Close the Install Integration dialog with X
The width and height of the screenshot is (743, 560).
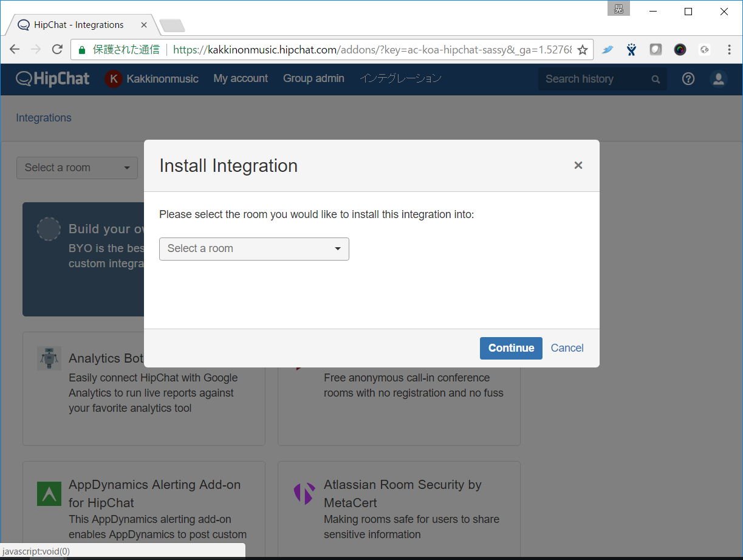point(578,165)
